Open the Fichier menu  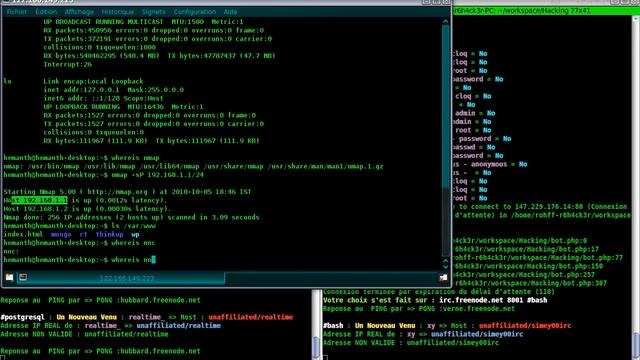click(17, 12)
